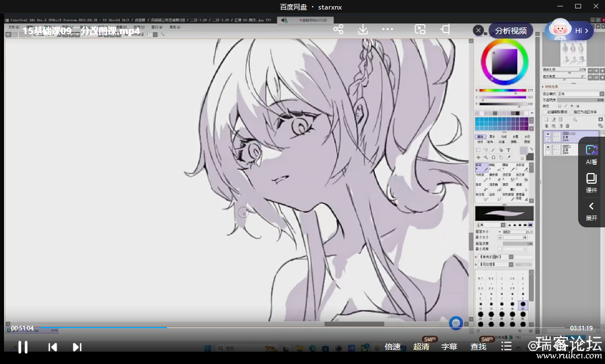Toggle the 指定为选区样本 option
The width and height of the screenshot is (605, 364).
(572, 112)
